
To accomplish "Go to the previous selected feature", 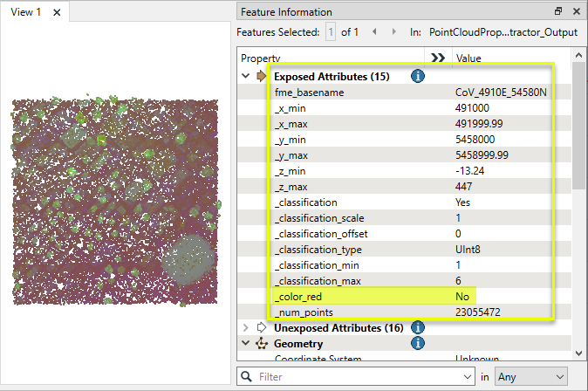I will click(373, 32).
